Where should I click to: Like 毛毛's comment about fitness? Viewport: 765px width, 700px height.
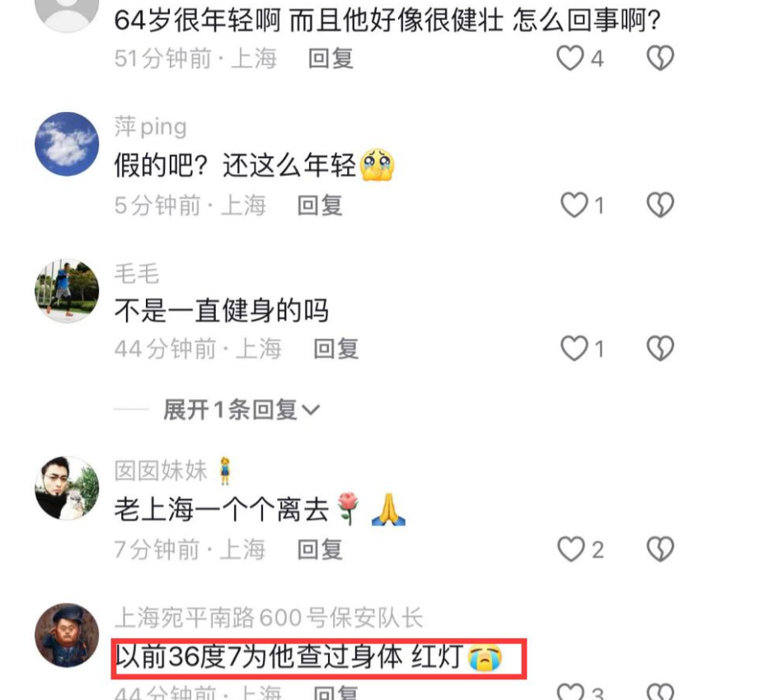click(574, 348)
